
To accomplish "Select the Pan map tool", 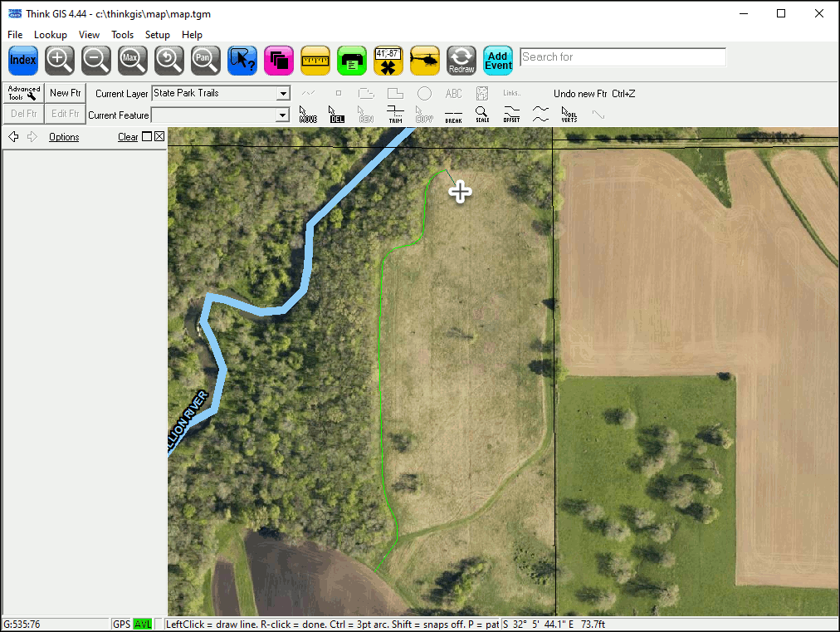I will (205, 60).
